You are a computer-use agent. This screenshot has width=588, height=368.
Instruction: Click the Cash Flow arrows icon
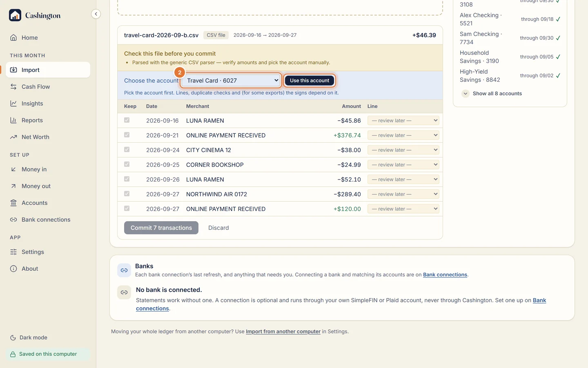coord(13,87)
